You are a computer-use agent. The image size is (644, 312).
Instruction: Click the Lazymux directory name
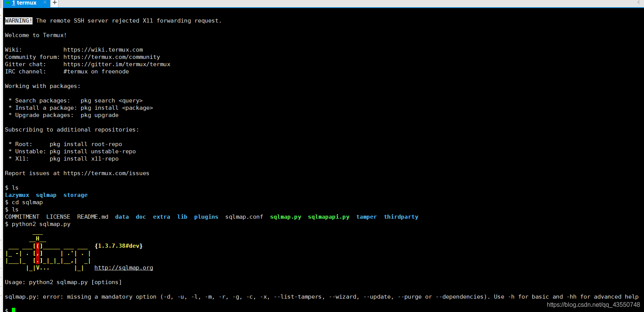click(17, 195)
